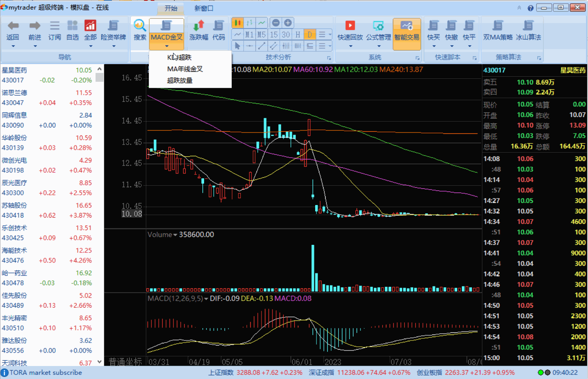Expand the 全部 dropdown arrow
This screenshot has width=588, height=379.
90,46
